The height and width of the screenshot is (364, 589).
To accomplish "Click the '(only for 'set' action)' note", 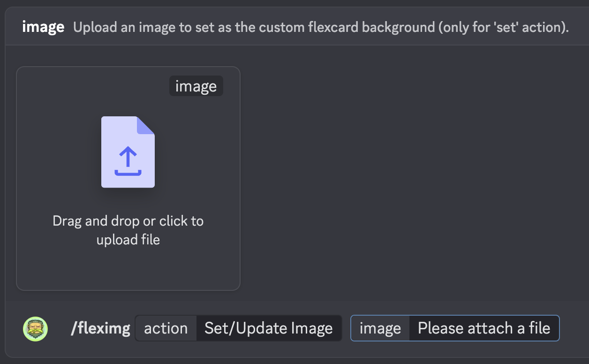I will 504,27.
